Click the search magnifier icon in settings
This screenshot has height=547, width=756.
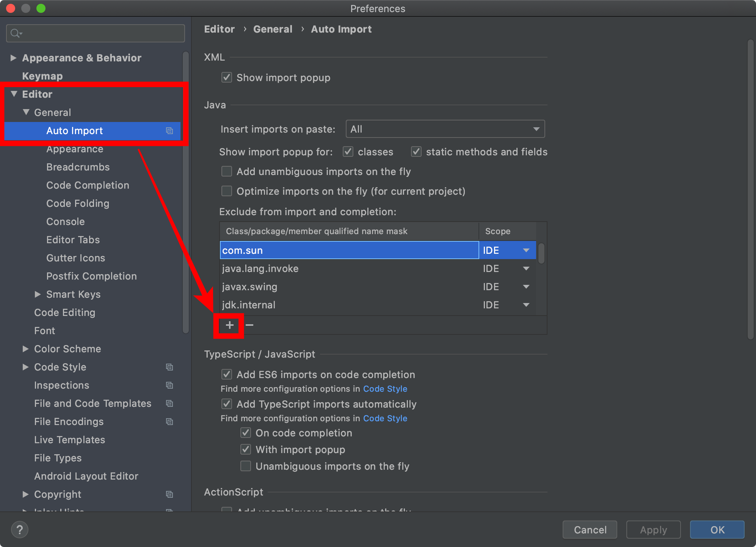pyautogui.click(x=16, y=33)
